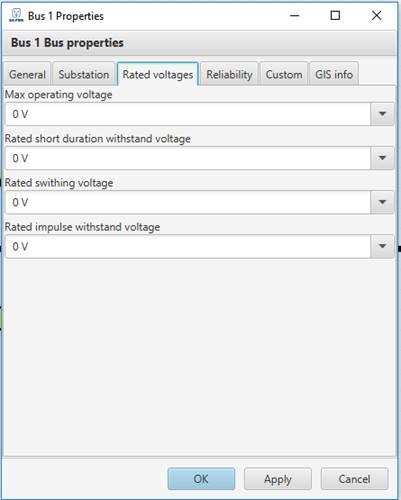Image resolution: width=401 pixels, height=500 pixels.
Task: Confirm changes with the OK button
Action: (x=201, y=479)
